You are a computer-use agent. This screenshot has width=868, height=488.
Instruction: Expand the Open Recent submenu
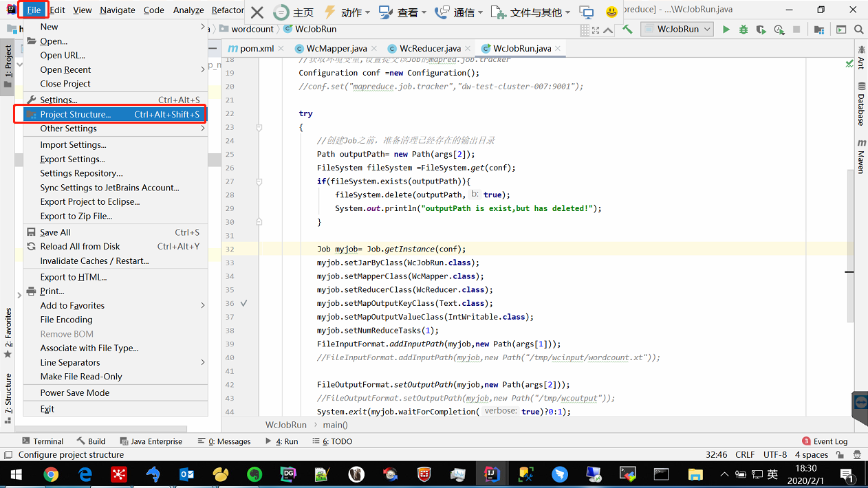(115, 69)
